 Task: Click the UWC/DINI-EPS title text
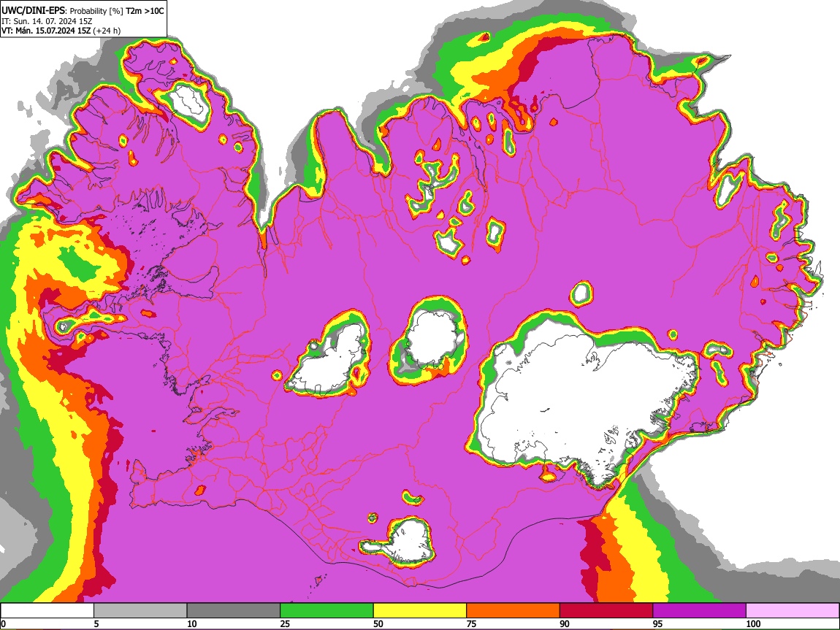[33, 11]
